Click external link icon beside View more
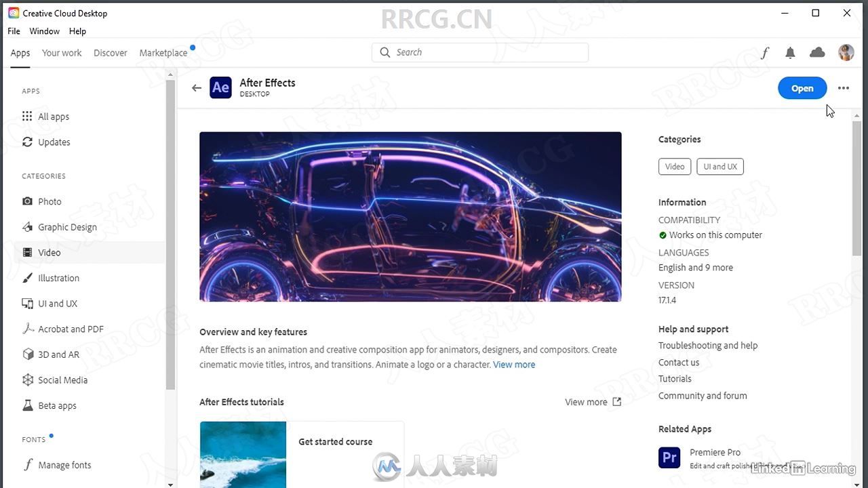868x488 pixels. [x=616, y=402]
